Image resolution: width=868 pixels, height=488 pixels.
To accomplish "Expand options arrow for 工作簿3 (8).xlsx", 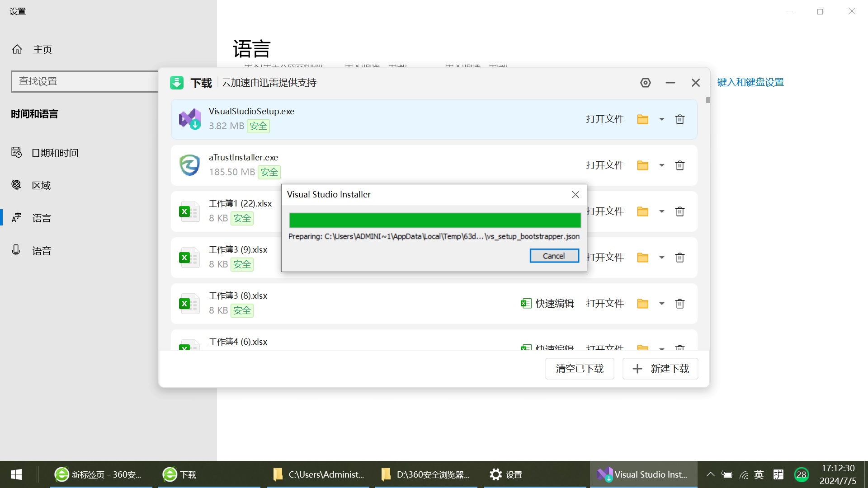I will click(662, 304).
